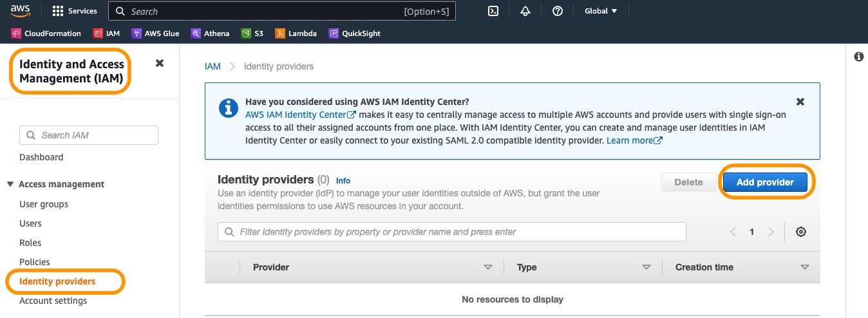Viewport: 868px width, 318px height.
Task: Click the Provider column header
Action: click(271, 267)
